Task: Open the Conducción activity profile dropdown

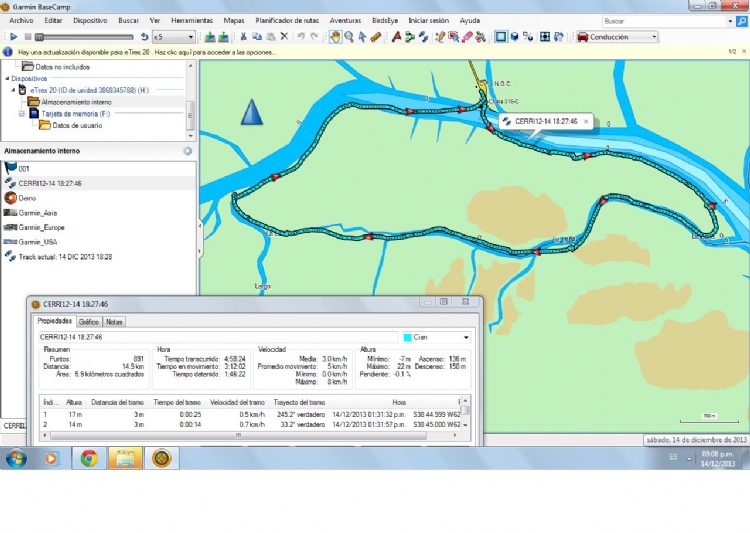Action: coord(617,37)
